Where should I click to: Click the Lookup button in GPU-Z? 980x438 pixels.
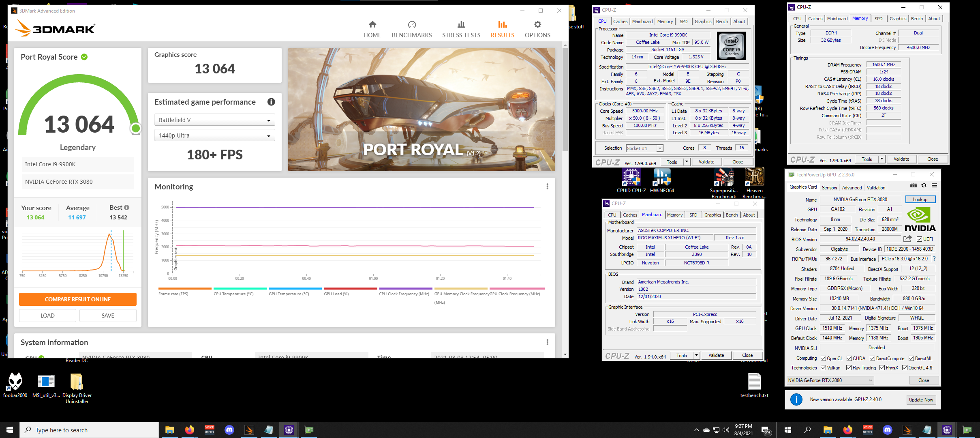coord(920,200)
